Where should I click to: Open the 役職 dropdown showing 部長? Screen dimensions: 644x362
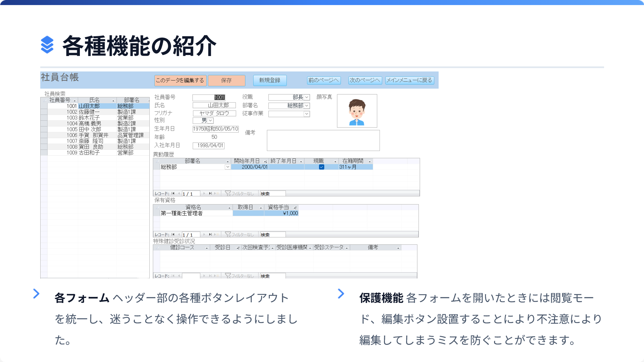[x=307, y=97]
